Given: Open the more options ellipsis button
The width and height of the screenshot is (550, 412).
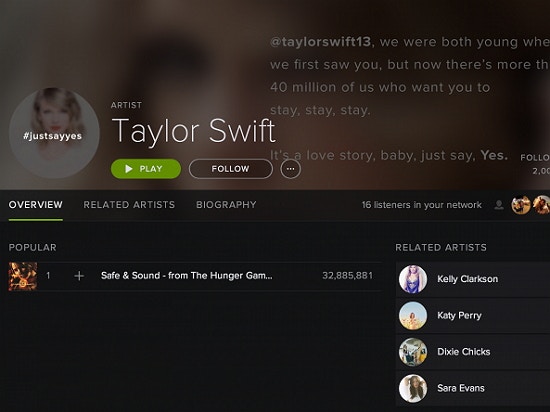Looking at the screenshot, I should [290, 169].
